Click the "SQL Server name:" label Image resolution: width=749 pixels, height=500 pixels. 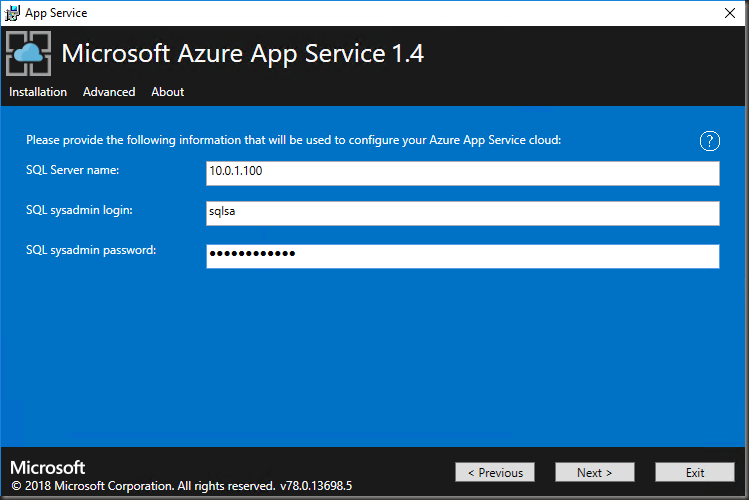point(73,170)
